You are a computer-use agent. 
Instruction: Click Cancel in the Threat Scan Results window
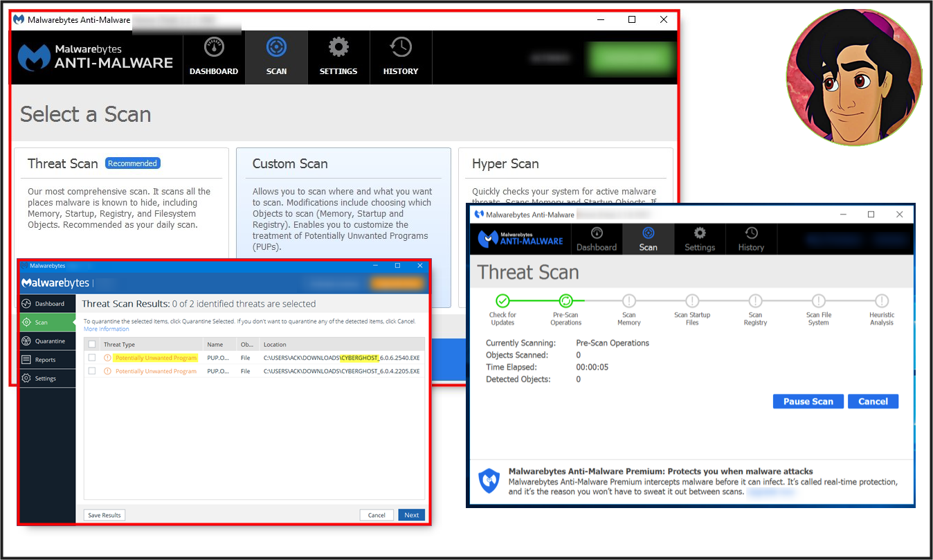click(x=377, y=515)
